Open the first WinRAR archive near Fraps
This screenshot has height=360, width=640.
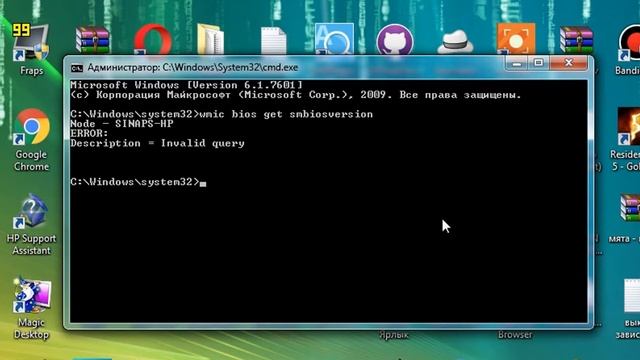click(93, 40)
